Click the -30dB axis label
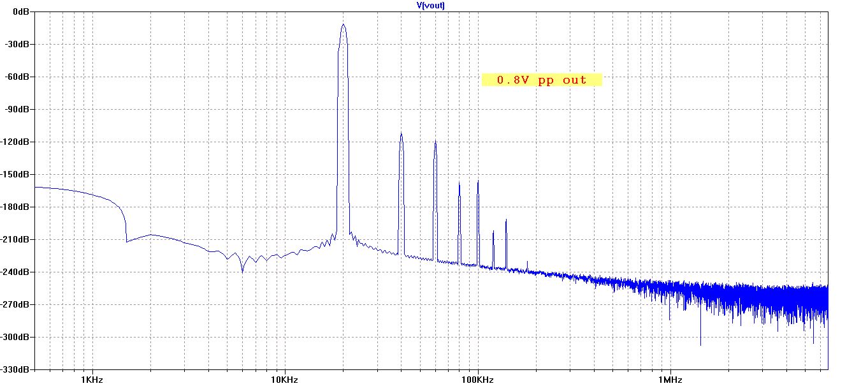This screenshot has height=386, width=868. point(18,44)
